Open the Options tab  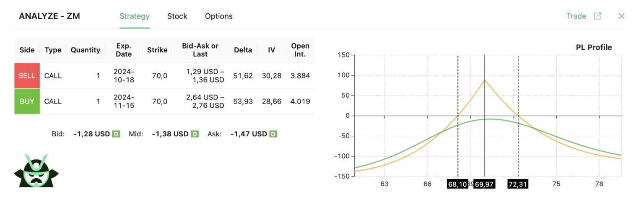click(x=218, y=16)
